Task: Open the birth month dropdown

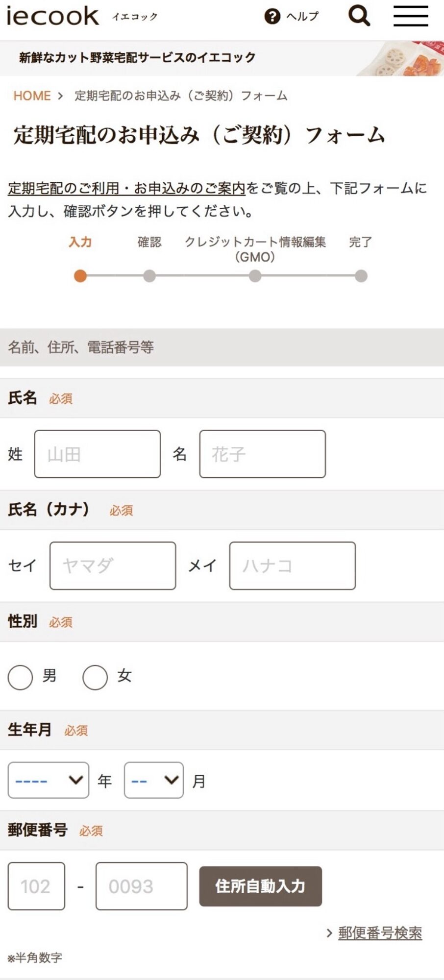Action: tap(153, 780)
